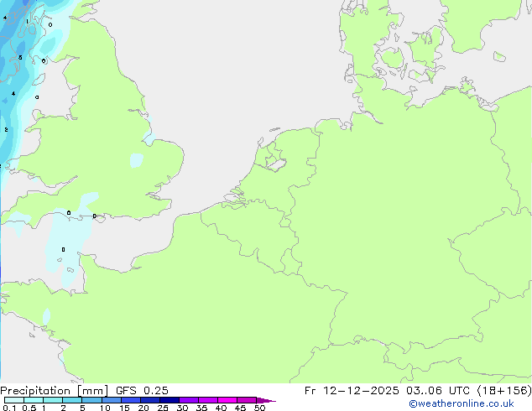Click the legend value "0.1"
532x411 pixels.
[x=9, y=408]
